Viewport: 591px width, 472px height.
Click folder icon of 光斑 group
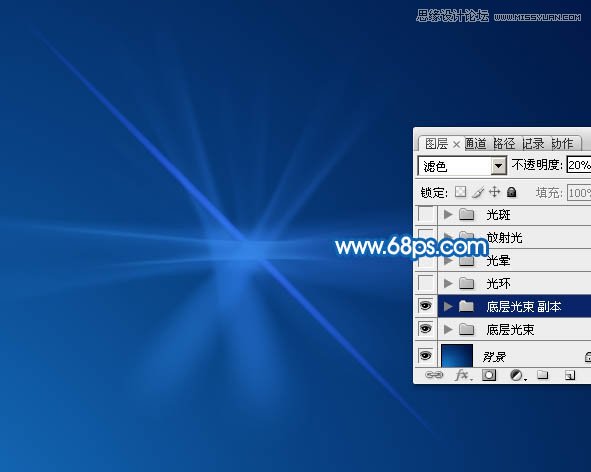click(467, 215)
